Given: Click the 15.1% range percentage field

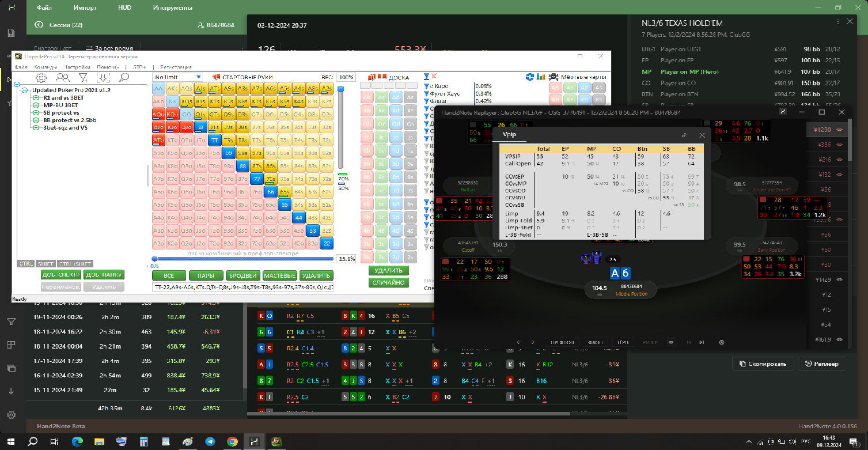Looking at the screenshot, I should point(346,259).
